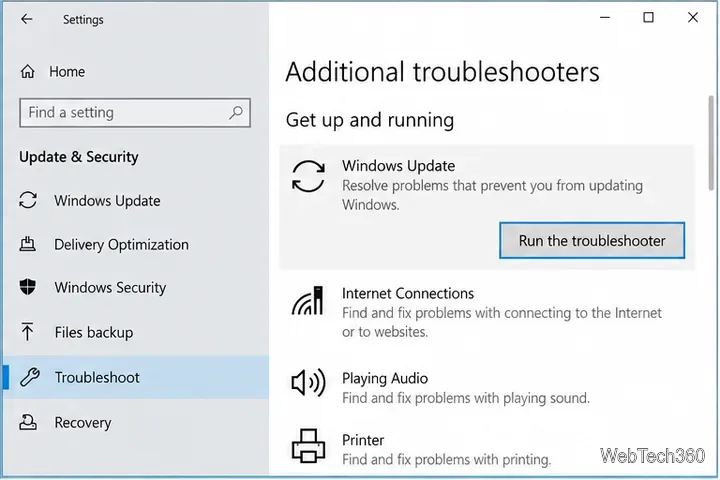The image size is (720, 480).
Task: Click the Files backup arrow icon
Action: (x=27, y=331)
